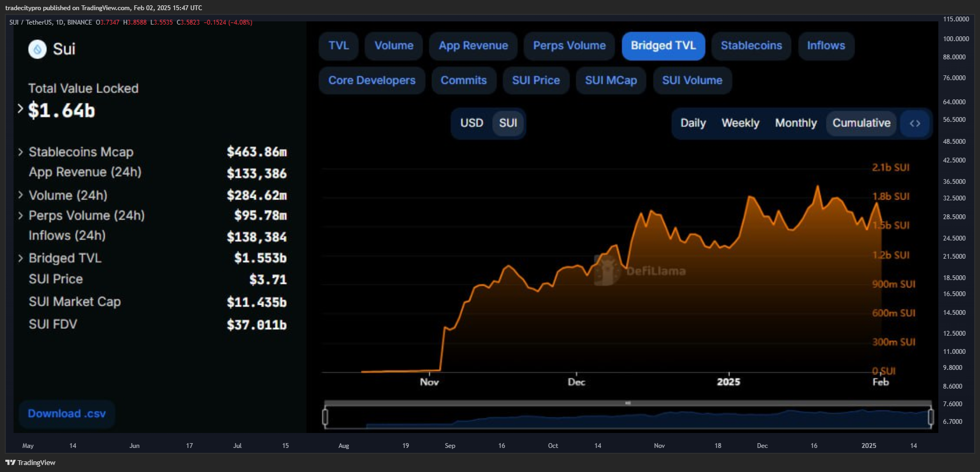Click the tradecitypro published header text
Screen dimensions: 980x472
tap(104, 7)
